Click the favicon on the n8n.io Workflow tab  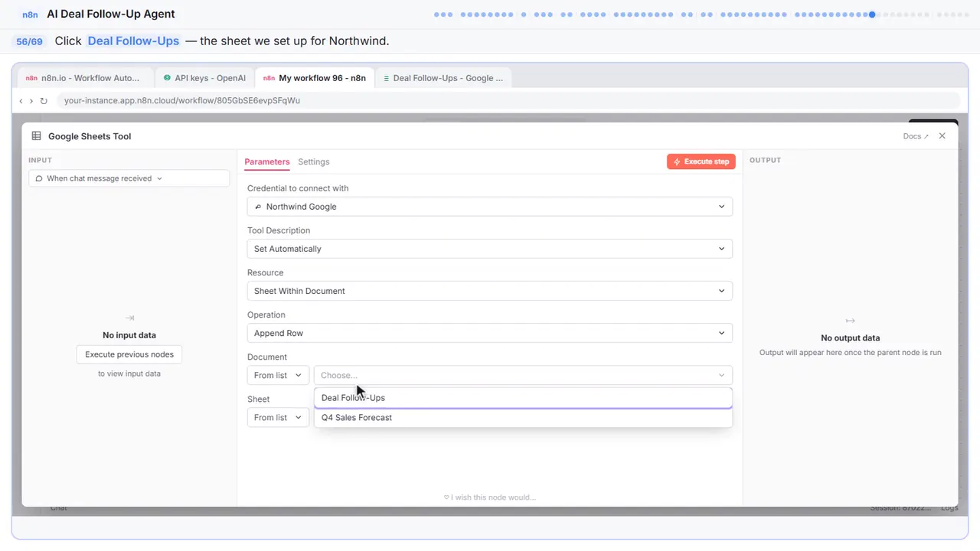tap(31, 78)
